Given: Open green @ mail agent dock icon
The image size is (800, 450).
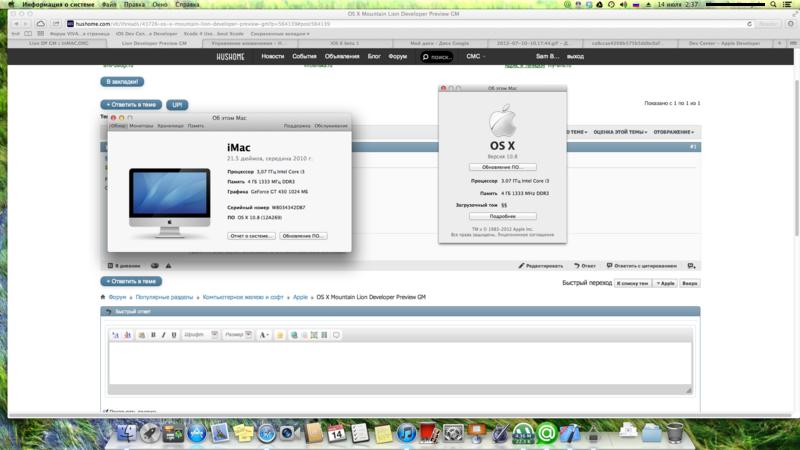Looking at the screenshot, I should [546, 433].
